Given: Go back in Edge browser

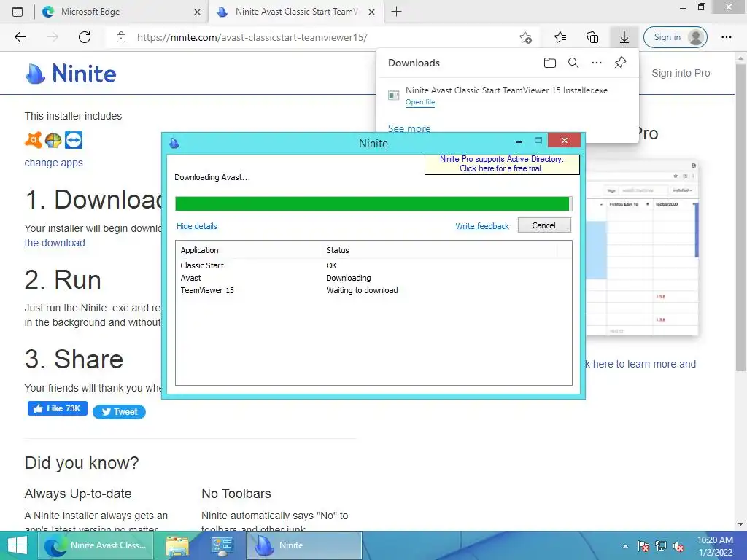Looking at the screenshot, I should pyautogui.click(x=20, y=37).
